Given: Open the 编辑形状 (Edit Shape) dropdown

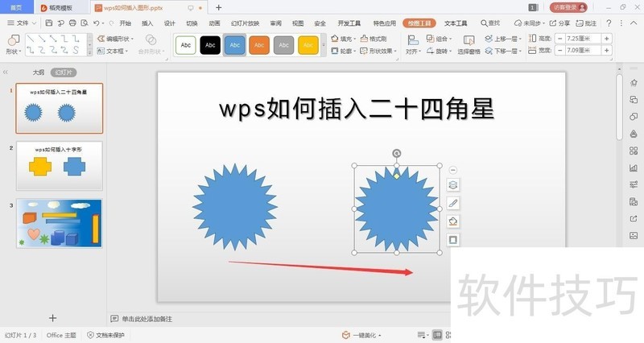Looking at the screenshot, I should click(x=115, y=39).
